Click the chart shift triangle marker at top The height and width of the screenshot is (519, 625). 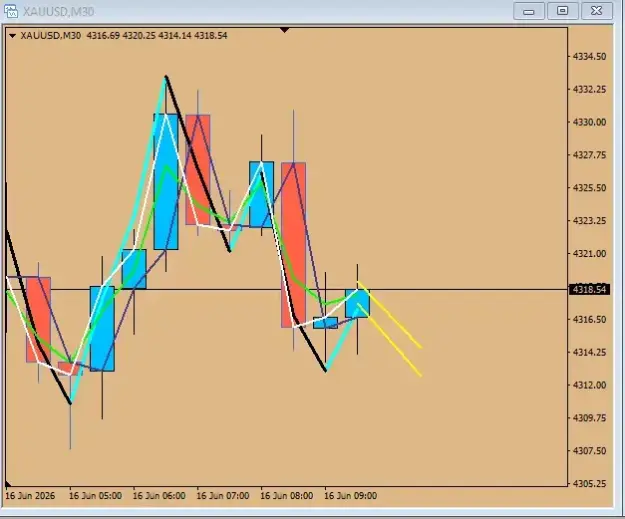tap(285, 30)
